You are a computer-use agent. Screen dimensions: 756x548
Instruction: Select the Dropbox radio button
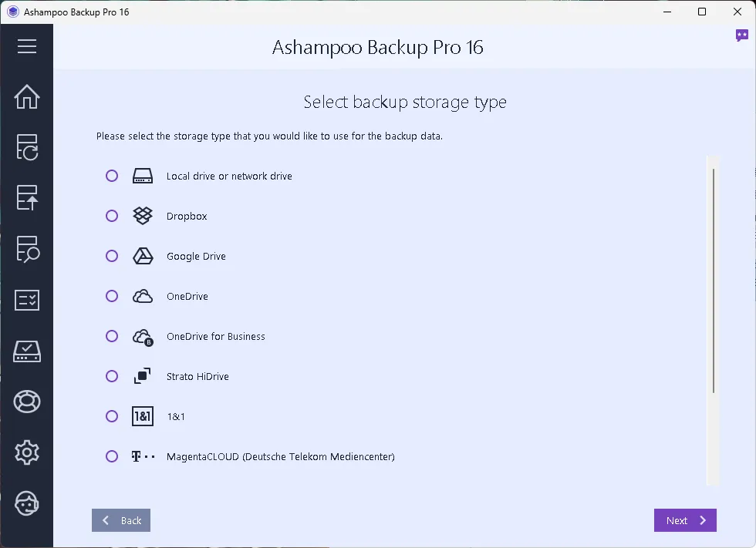click(x=112, y=216)
